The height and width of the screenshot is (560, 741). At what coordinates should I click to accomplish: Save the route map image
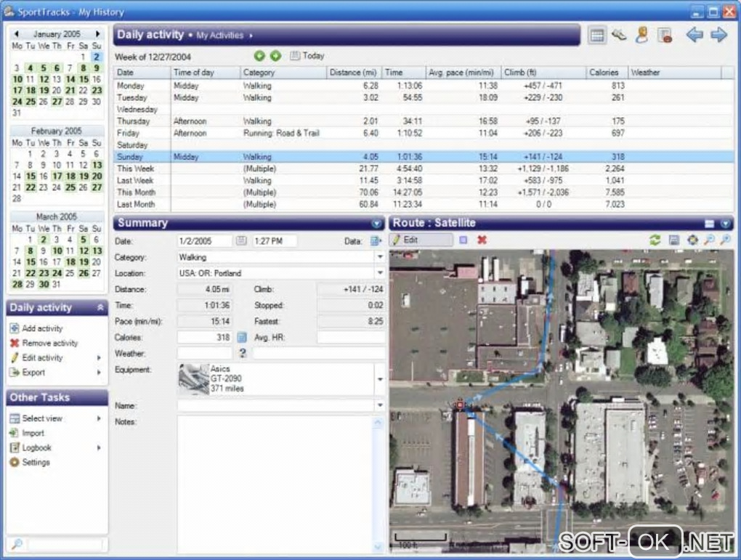(674, 240)
